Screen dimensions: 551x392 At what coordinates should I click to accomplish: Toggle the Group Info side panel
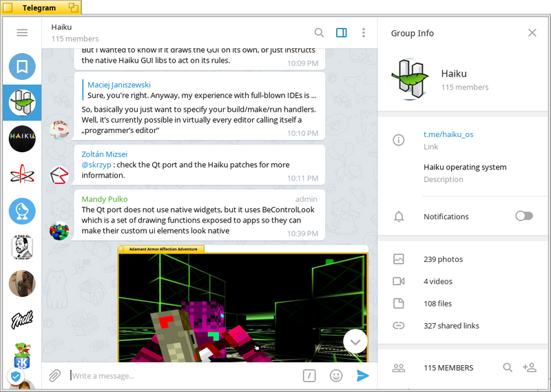[341, 32]
